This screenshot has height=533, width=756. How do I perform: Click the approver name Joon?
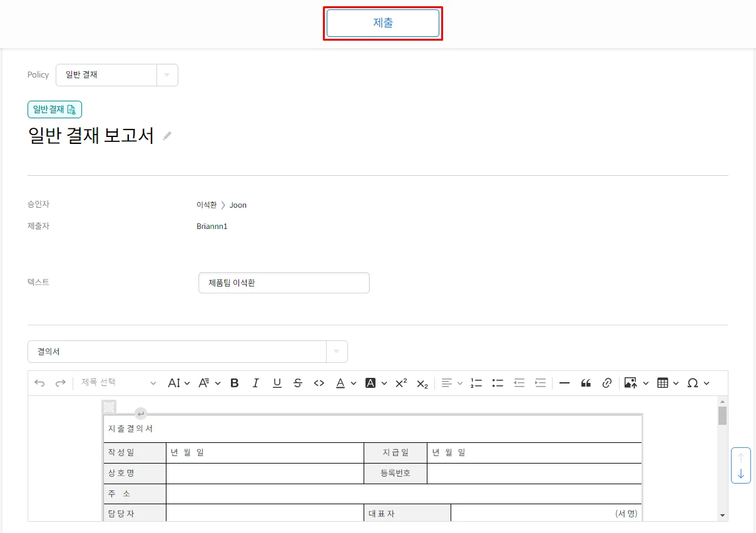coord(238,205)
